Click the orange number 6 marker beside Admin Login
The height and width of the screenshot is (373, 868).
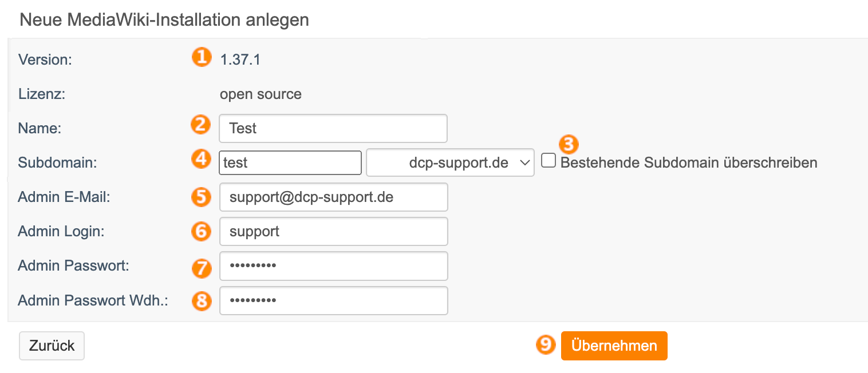coord(201,231)
